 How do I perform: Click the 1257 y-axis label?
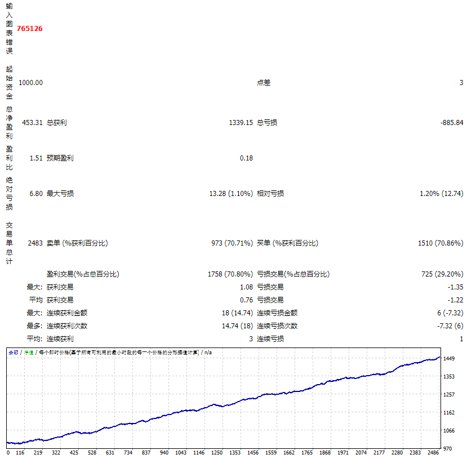pos(448,394)
